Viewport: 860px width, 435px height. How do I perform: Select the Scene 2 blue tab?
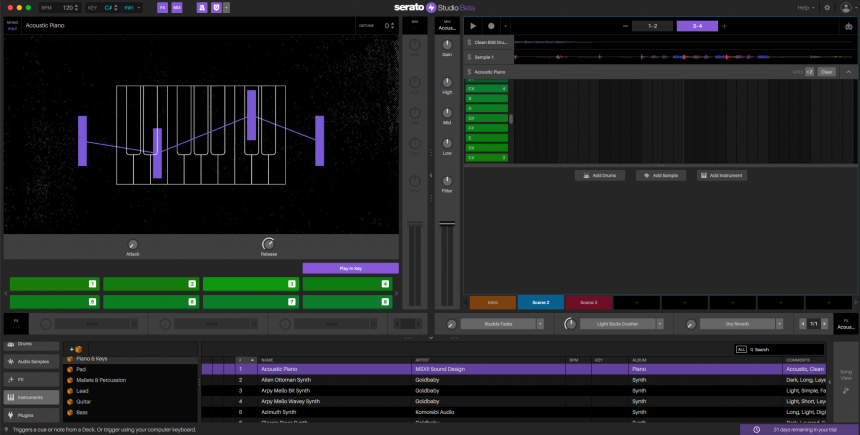point(540,302)
